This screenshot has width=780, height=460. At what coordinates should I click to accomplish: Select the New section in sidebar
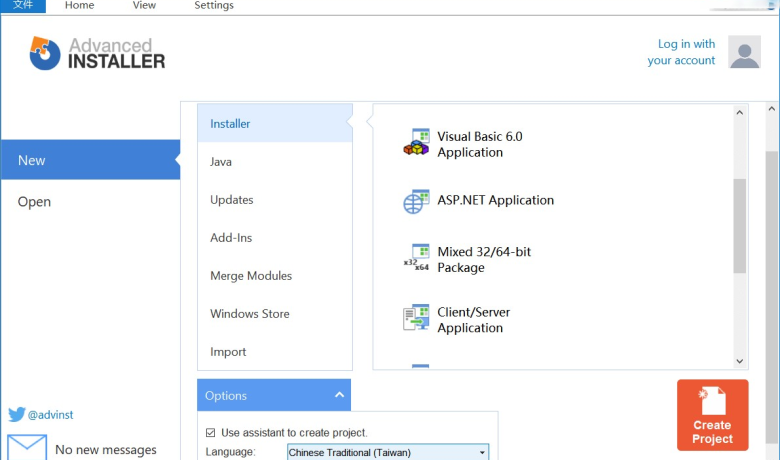coord(91,160)
